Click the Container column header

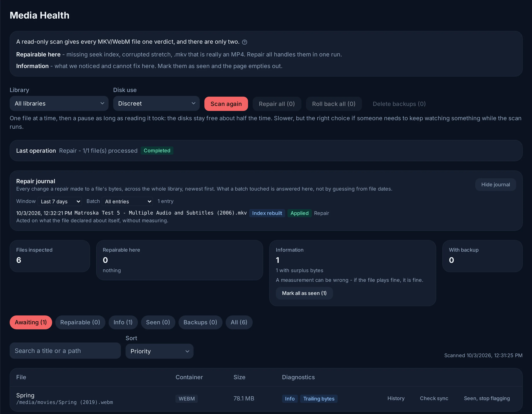[189, 377]
